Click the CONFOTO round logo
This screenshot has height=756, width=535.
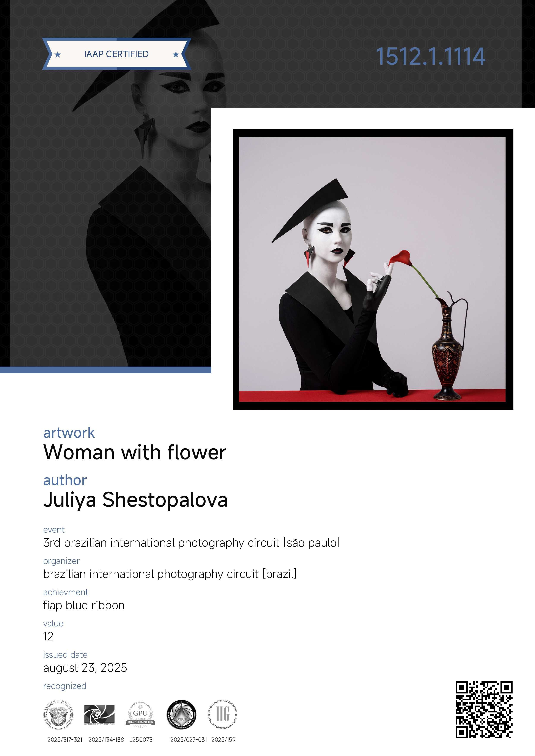point(181,715)
